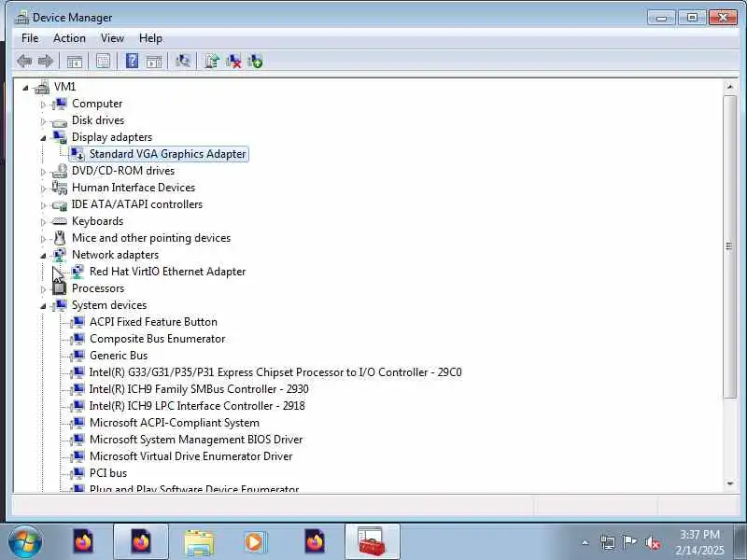The height and width of the screenshot is (560, 747).
Task: Click the Device Manager title bar icon
Action: (21, 17)
